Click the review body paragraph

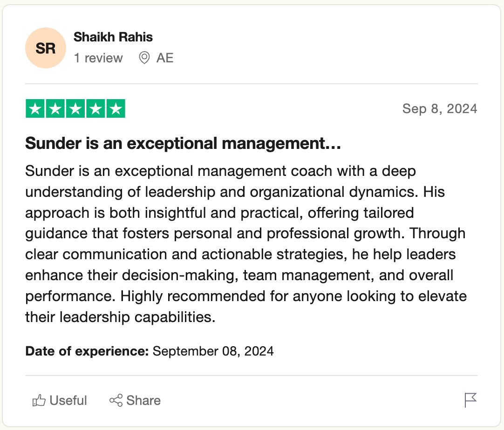coord(246,244)
